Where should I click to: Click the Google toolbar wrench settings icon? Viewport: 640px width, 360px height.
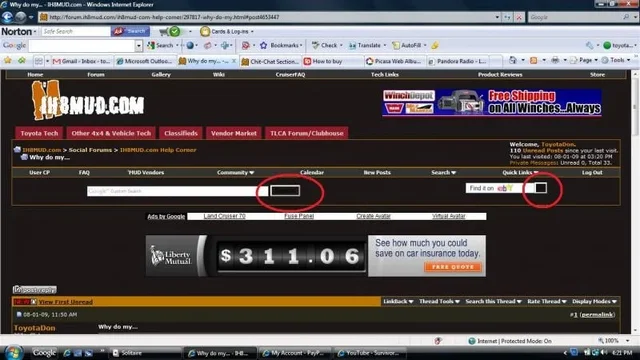[590, 45]
